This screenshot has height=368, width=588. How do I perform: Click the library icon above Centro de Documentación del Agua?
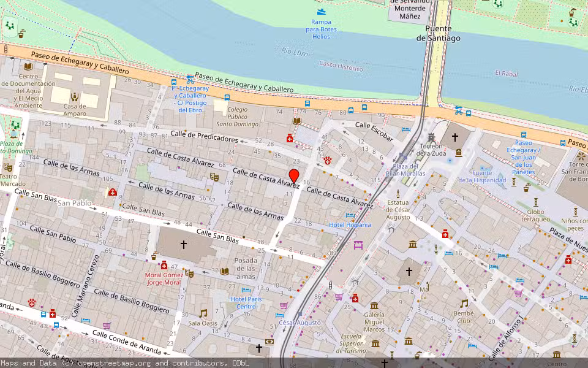(x=28, y=67)
